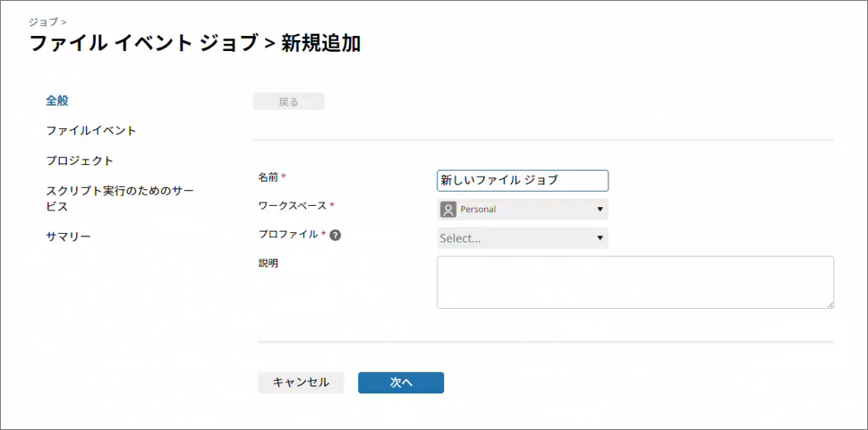Click the キャンセル button
The height and width of the screenshot is (430, 868).
301,383
